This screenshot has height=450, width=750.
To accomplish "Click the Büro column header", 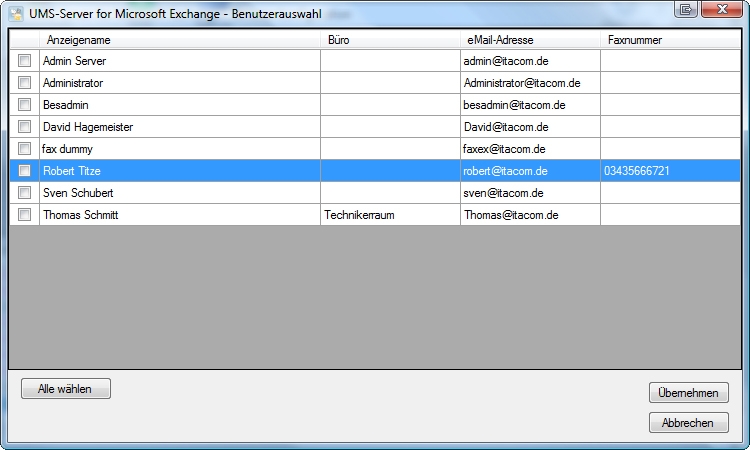I will point(390,40).
